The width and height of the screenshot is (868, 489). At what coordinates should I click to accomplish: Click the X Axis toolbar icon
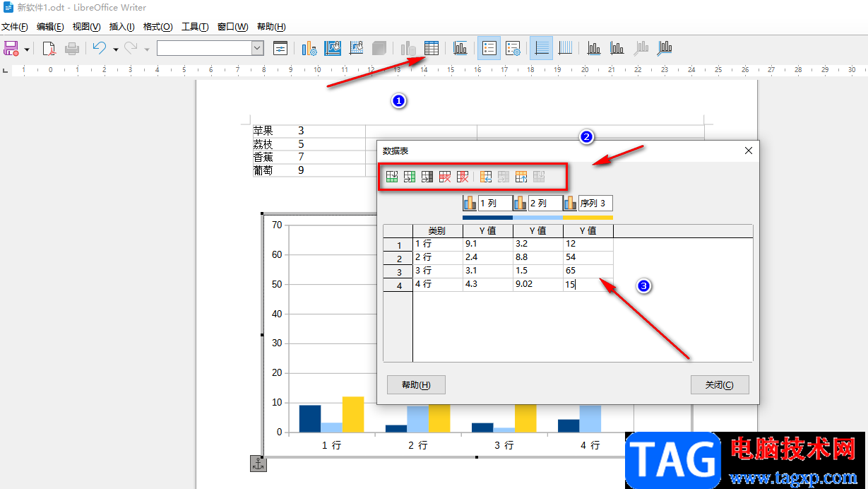point(594,49)
